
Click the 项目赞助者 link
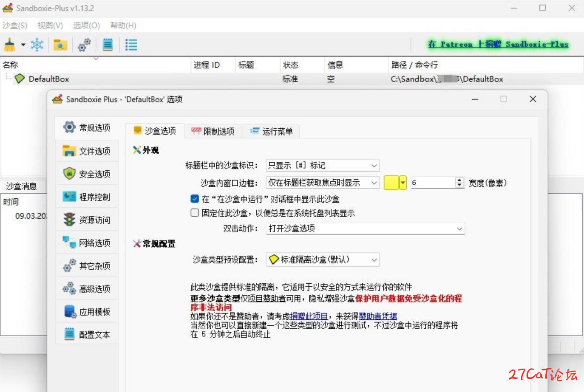click(x=267, y=299)
